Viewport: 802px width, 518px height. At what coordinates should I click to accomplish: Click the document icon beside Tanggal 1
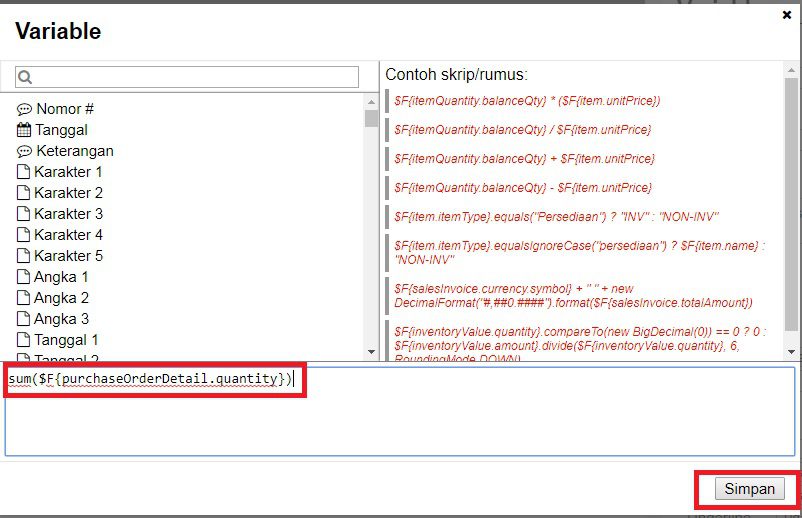pos(23,340)
